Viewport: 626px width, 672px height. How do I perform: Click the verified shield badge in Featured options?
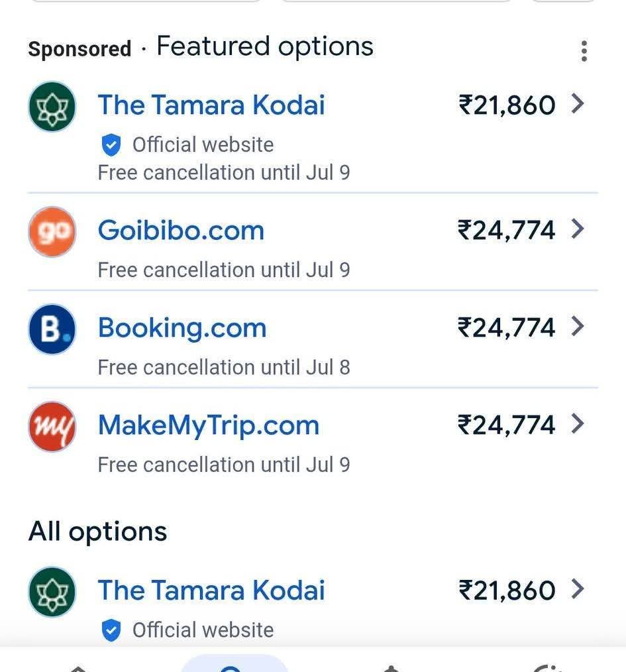(111, 144)
